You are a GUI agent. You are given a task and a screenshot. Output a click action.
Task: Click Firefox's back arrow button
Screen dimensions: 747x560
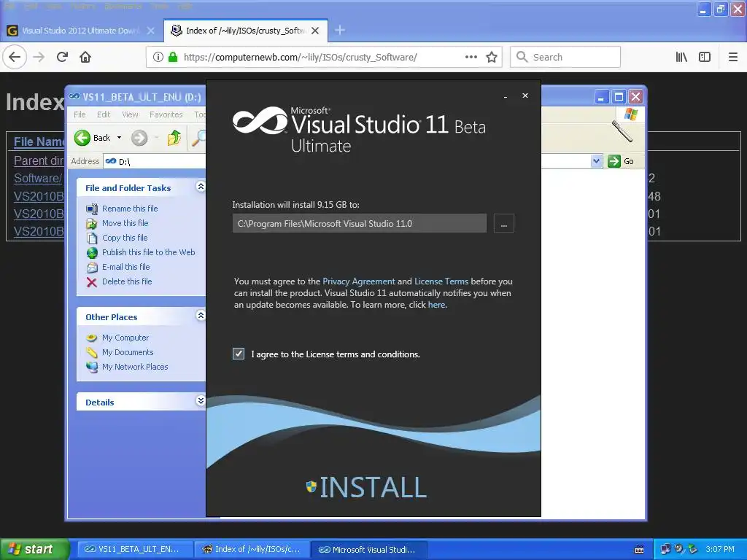click(15, 57)
